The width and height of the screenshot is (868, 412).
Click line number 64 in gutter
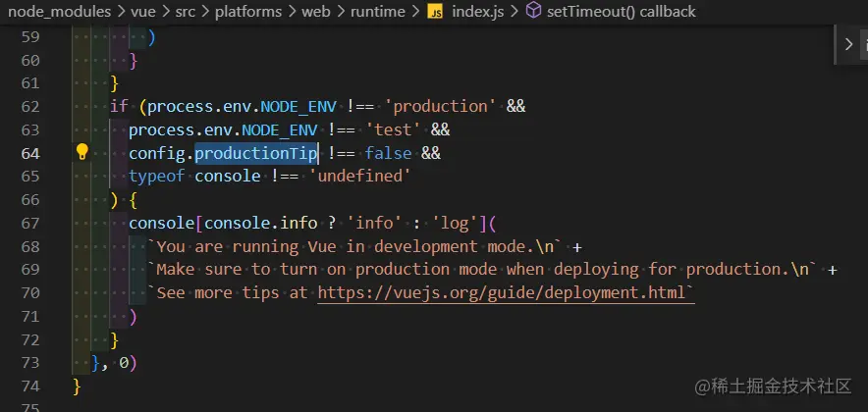click(x=30, y=153)
